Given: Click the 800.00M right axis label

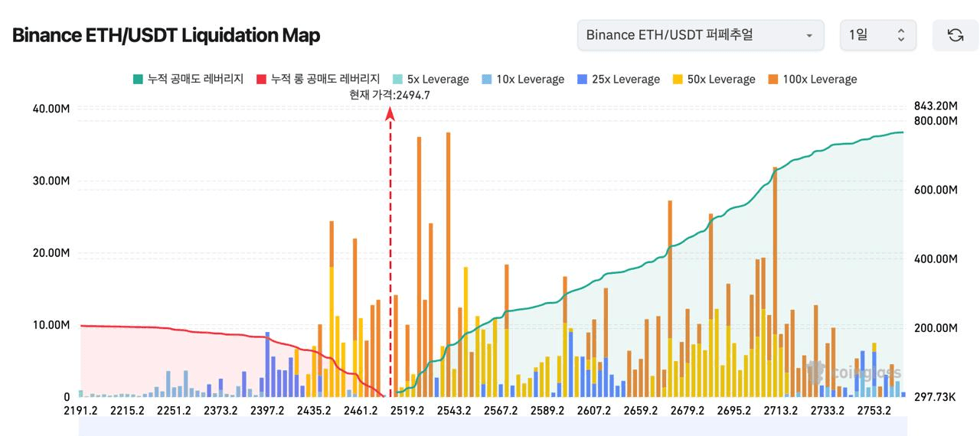Looking at the screenshot, I should [x=936, y=121].
